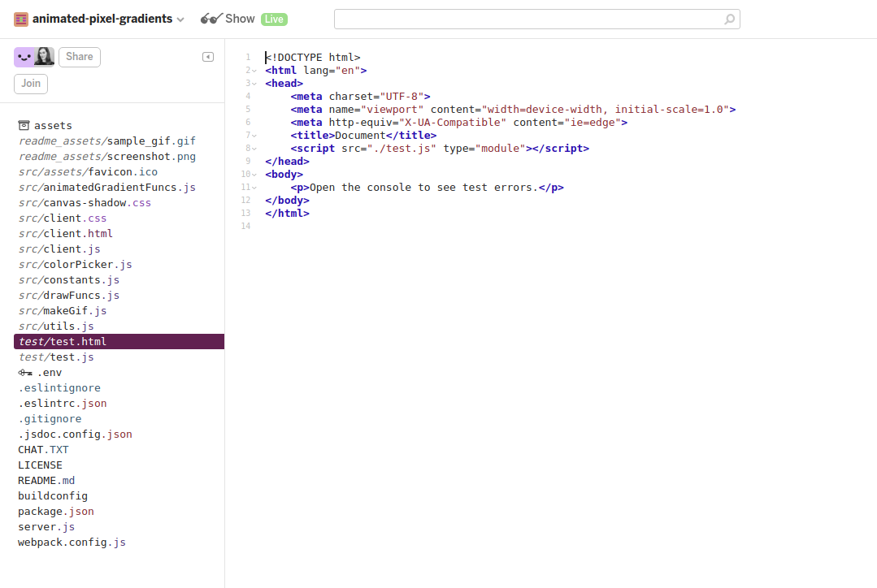Collapse the html tag fold on line 2
The height and width of the screenshot is (588, 877).
pyautogui.click(x=254, y=71)
